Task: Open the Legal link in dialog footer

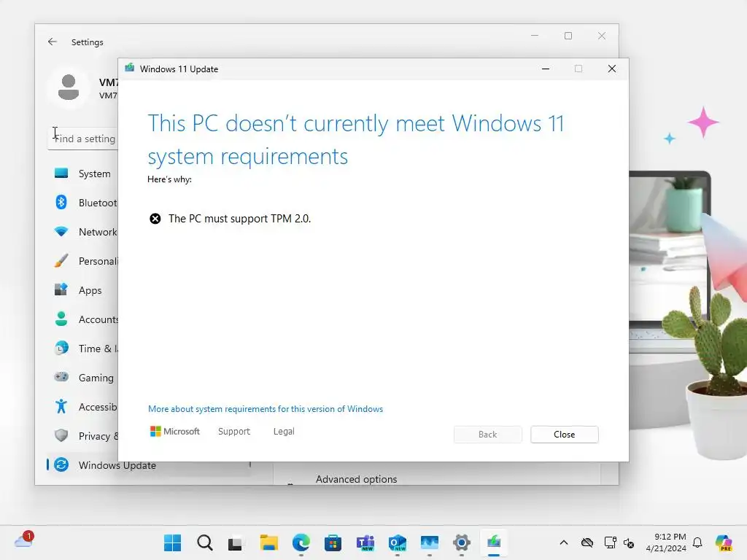Action: click(284, 432)
